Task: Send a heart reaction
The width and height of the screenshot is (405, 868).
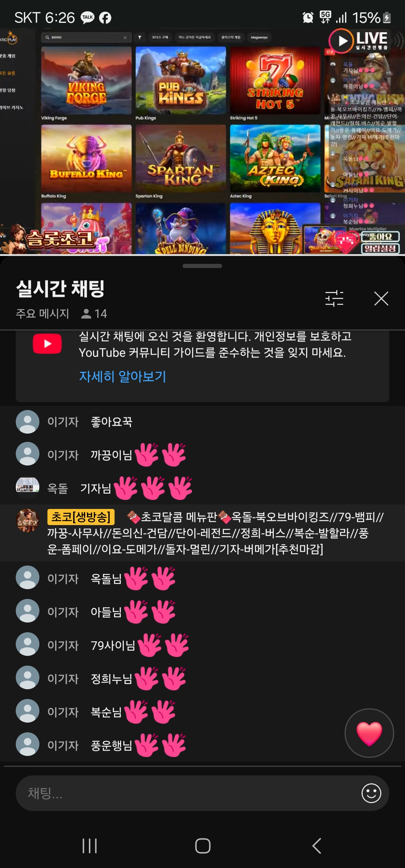Action: [369, 733]
